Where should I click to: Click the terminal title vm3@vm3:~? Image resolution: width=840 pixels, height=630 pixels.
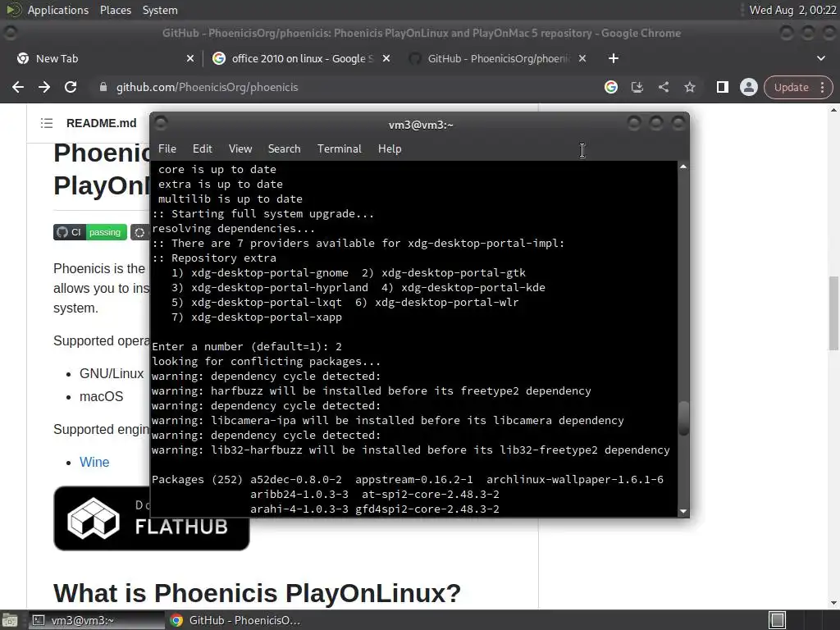coord(421,125)
